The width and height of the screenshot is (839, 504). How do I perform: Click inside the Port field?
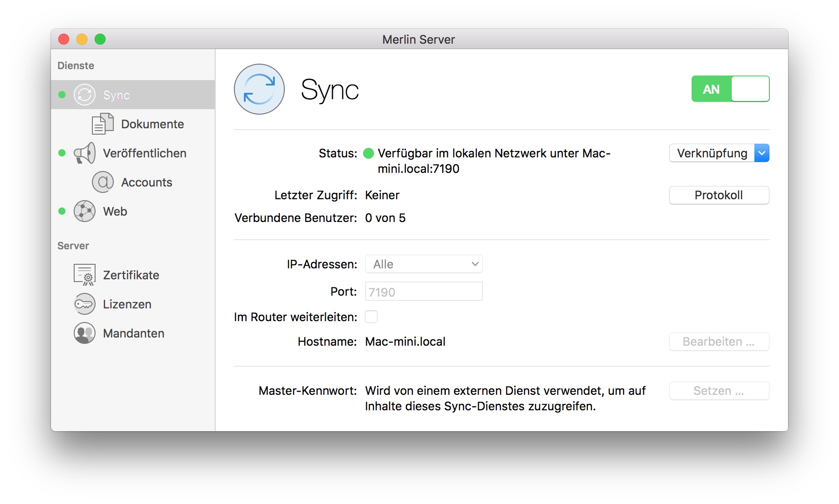423,292
